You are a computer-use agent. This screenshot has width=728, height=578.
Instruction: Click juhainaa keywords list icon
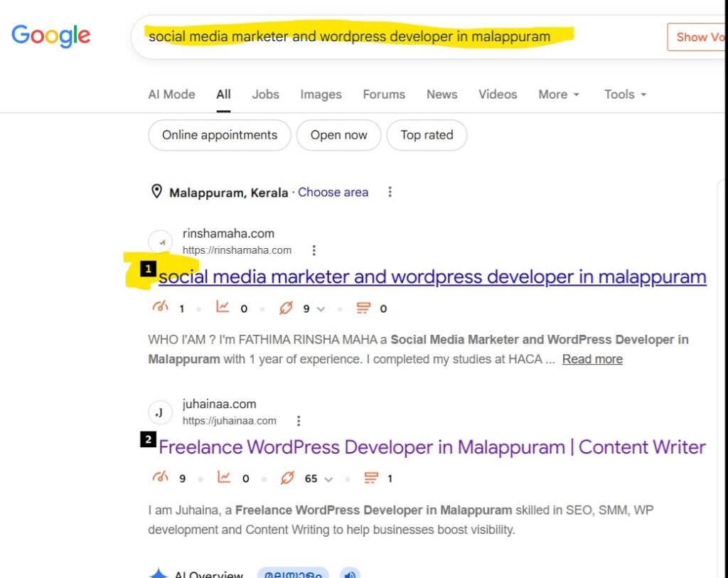click(371, 478)
